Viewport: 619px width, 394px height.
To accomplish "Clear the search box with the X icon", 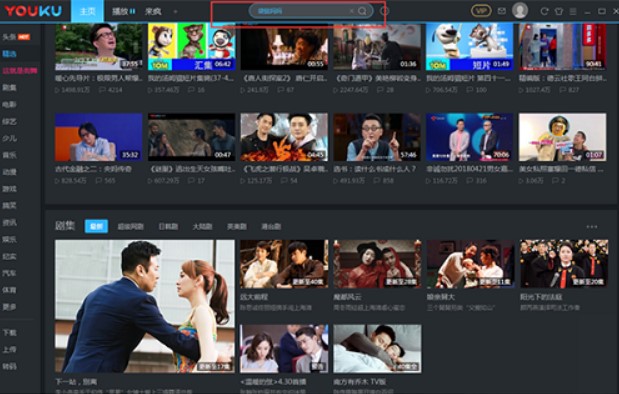I will (351, 11).
